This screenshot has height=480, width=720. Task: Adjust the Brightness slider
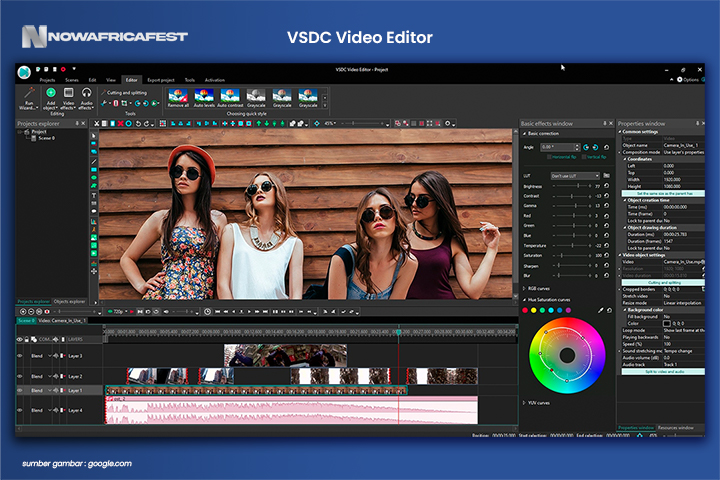click(572, 186)
